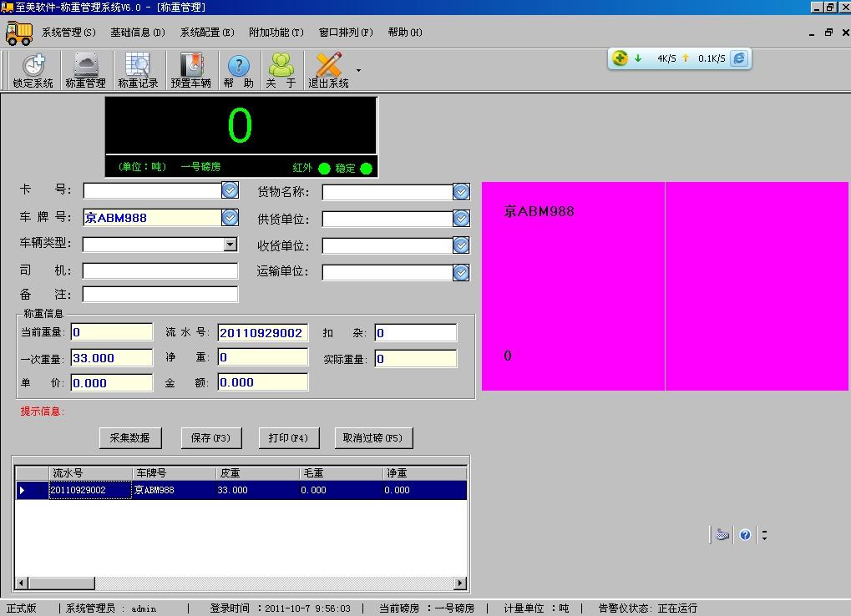Expand the 车牌号 license plate dropdown
Viewport: 851px width, 616px height.
[x=230, y=218]
